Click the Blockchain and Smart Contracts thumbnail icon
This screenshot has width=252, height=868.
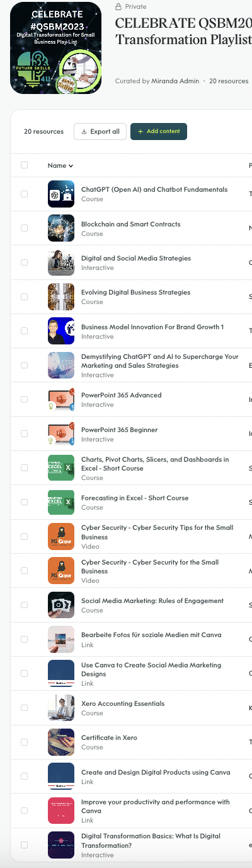(x=61, y=228)
